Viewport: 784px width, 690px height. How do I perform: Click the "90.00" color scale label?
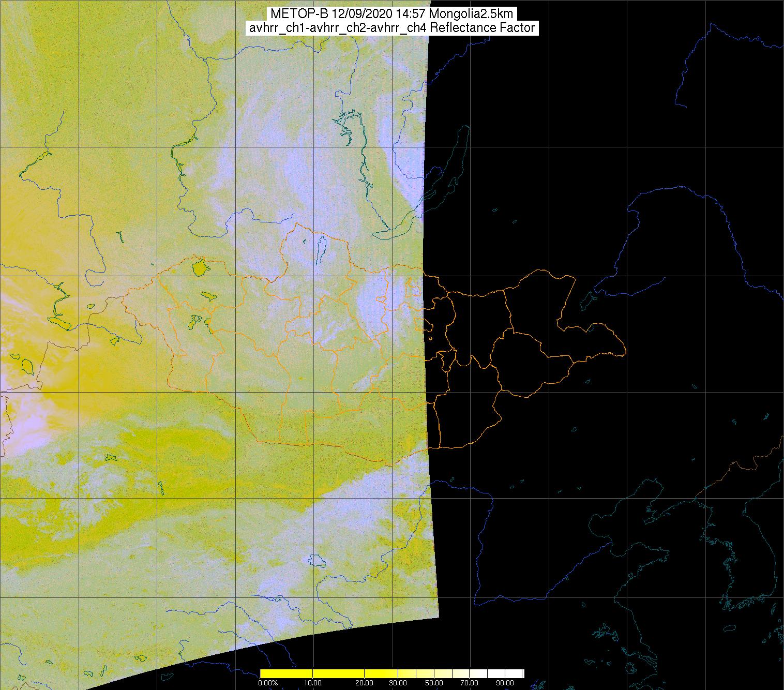(505, 683)
